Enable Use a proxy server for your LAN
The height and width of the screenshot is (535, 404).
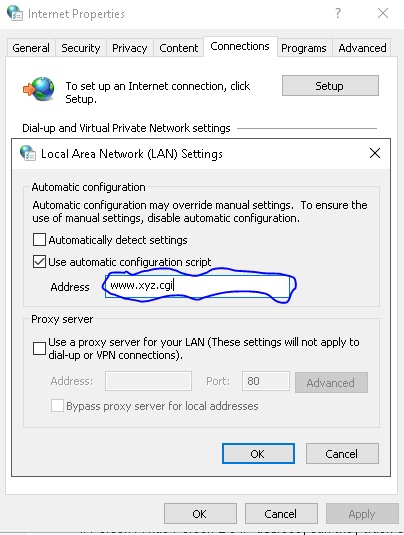pos(39,348)
